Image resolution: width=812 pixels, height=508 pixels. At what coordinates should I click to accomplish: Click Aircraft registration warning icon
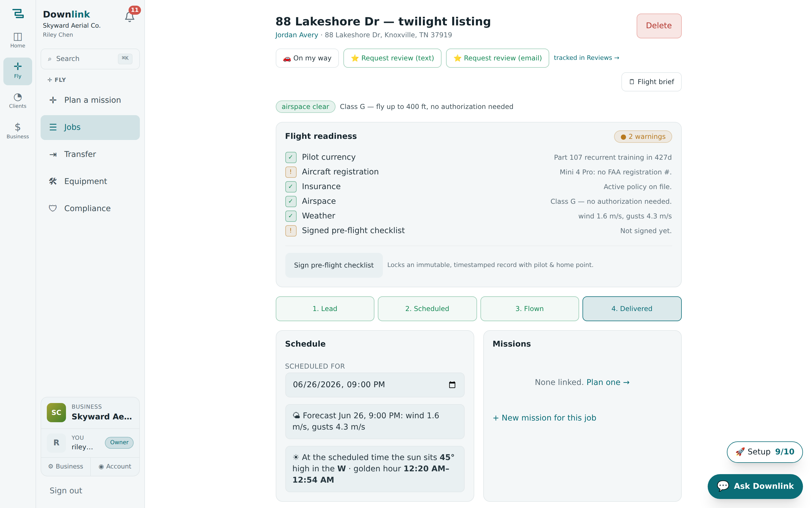pos(291,172)
